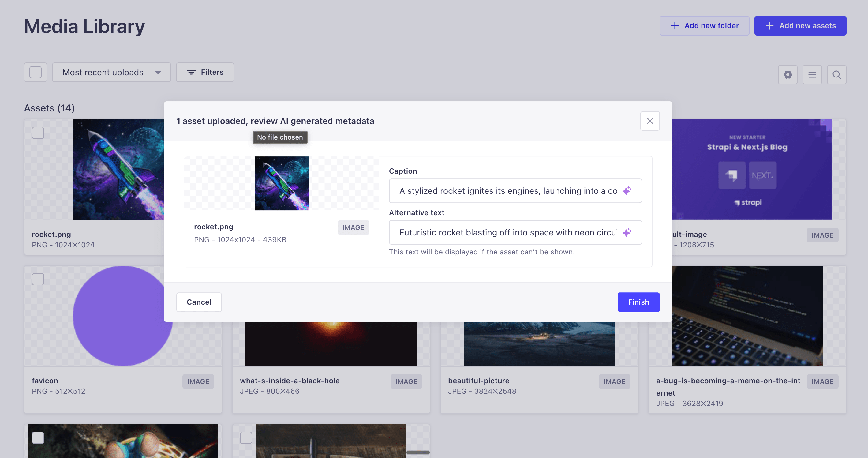
Task: Close the AI metadata review dialog
Action: tap(650, 121)
